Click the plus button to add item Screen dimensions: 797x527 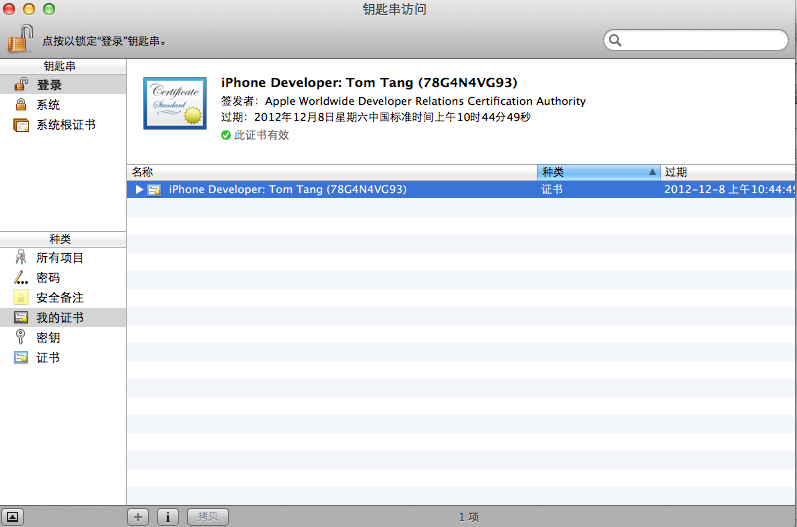pos(138,517)
